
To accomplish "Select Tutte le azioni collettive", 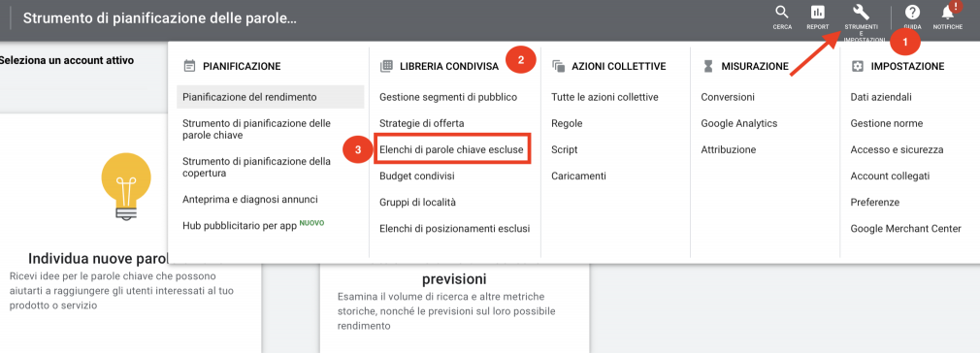I will (604, 98).
